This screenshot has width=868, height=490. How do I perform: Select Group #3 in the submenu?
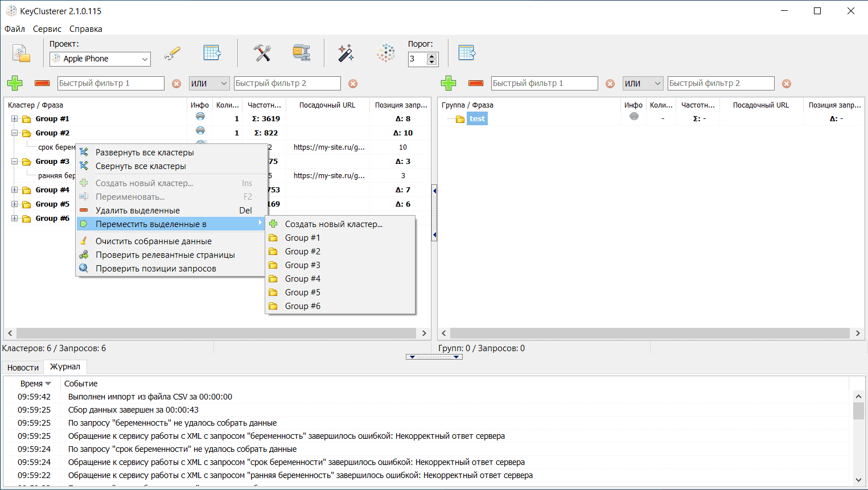point(302,265)
